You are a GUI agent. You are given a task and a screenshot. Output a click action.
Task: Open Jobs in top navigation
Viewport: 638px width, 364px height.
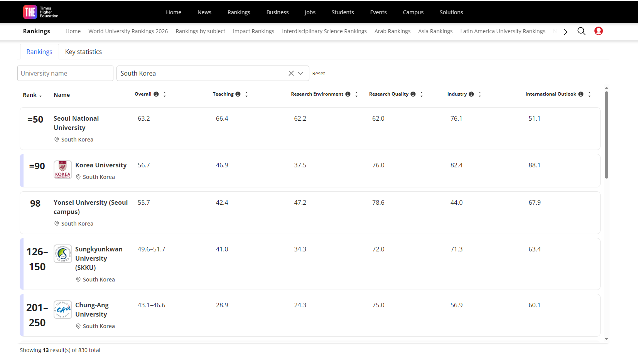pos(310,12)
